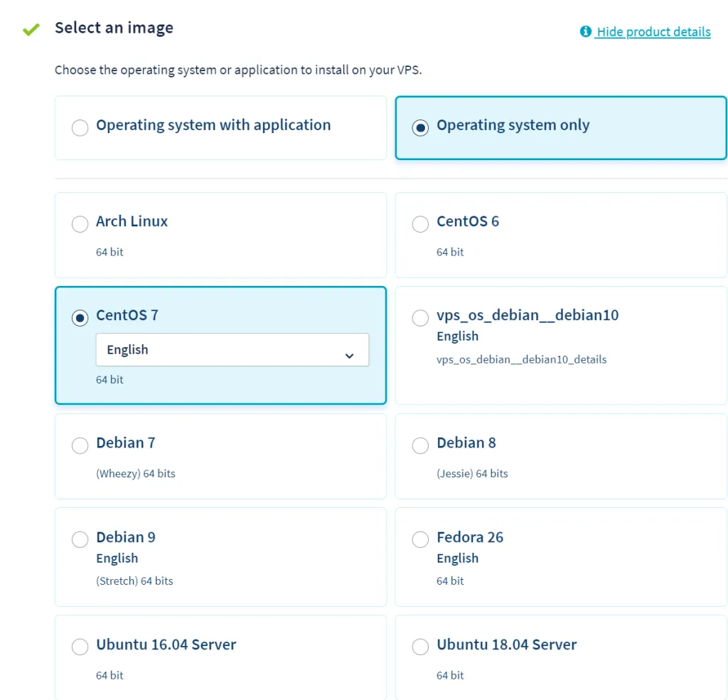Click the English label under Debian 9

[x=117, y=558]
